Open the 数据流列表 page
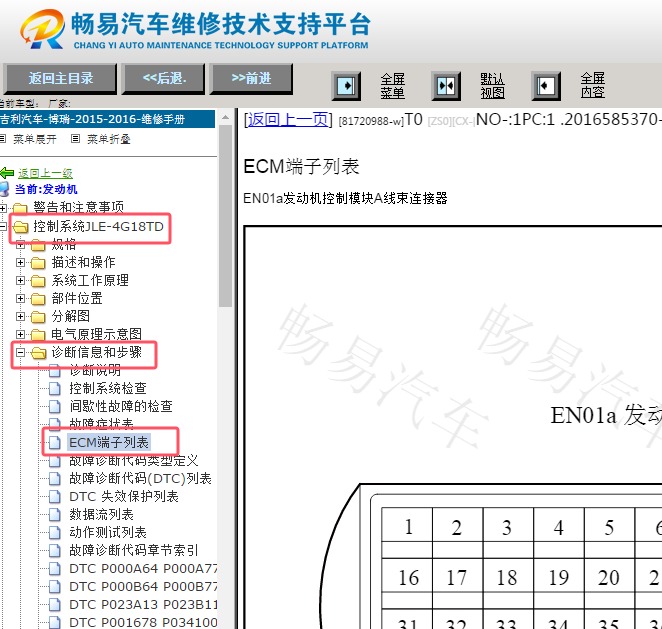Screen dimensions: 662x629 [x=101, y=515]
